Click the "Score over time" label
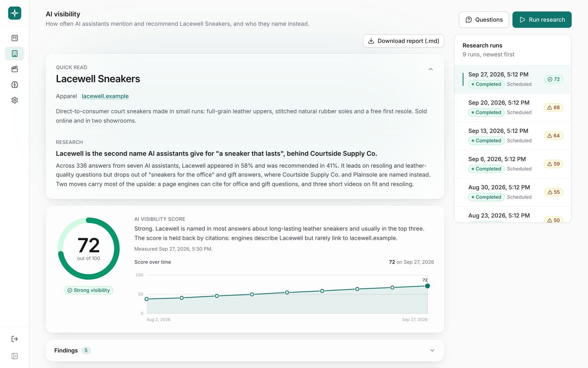 153,262
